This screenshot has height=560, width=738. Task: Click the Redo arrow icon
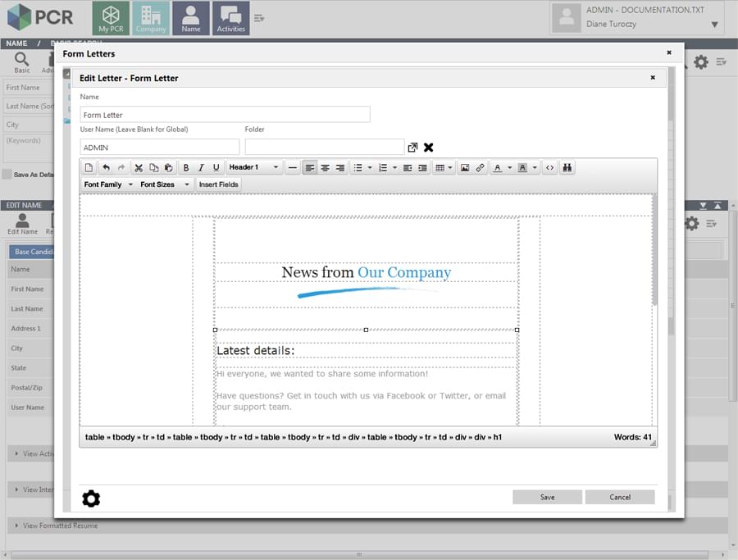click(121, 167)
